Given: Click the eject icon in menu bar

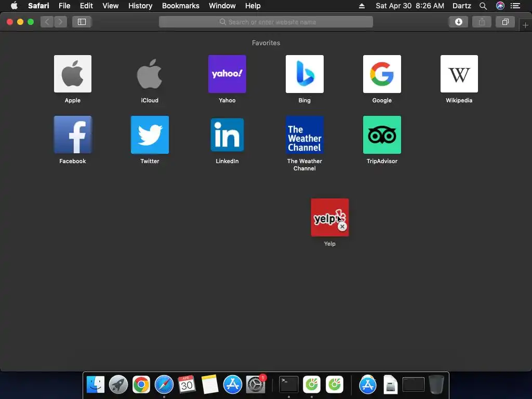Looking at the screenshot, I should point(362,6).
